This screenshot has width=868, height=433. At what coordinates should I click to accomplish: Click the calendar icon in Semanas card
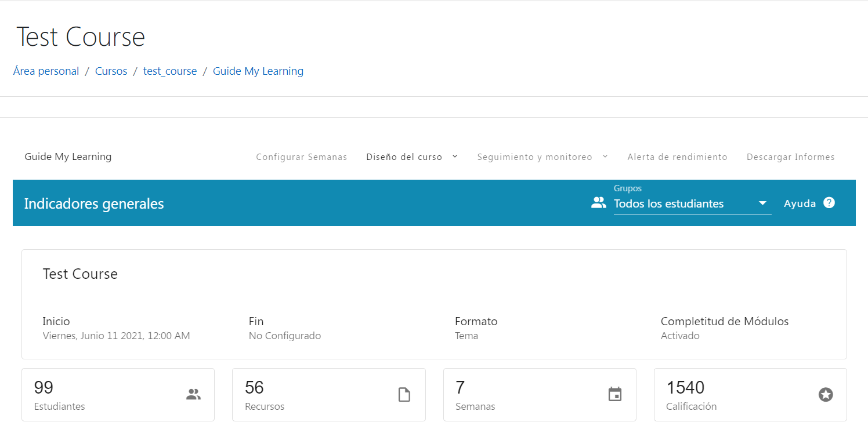[x=614, y=395]
